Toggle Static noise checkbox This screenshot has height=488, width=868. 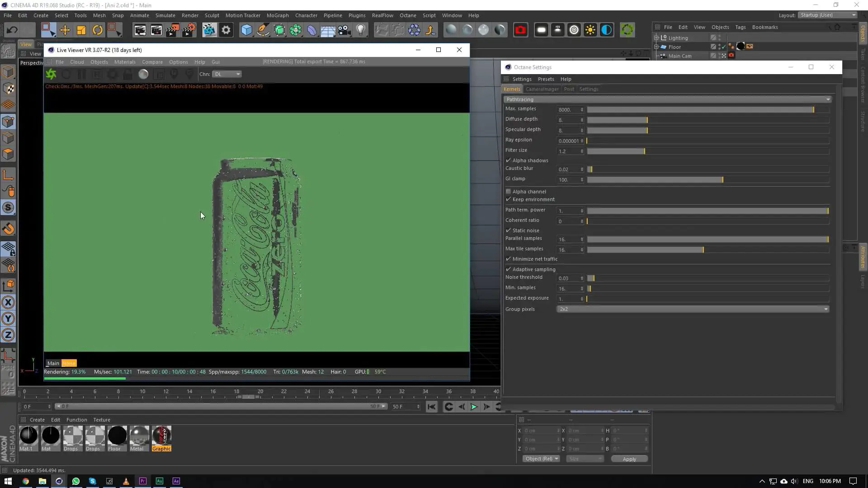click(509, 230)
